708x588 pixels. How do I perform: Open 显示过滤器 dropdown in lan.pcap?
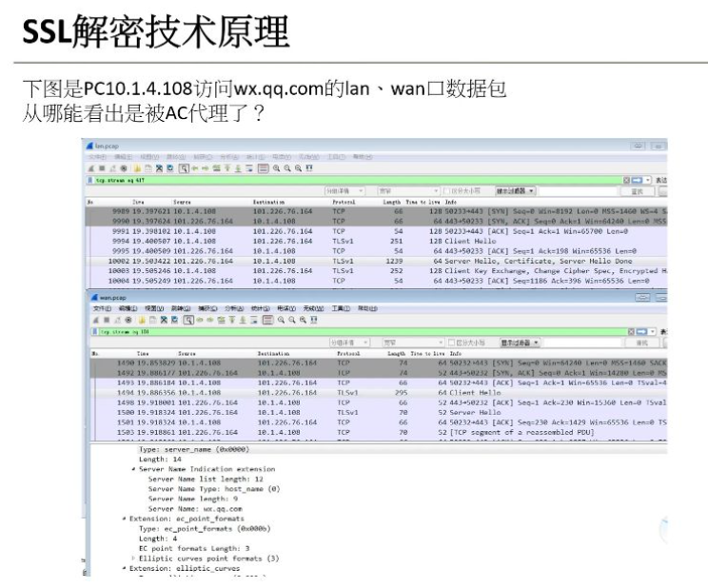515,191
